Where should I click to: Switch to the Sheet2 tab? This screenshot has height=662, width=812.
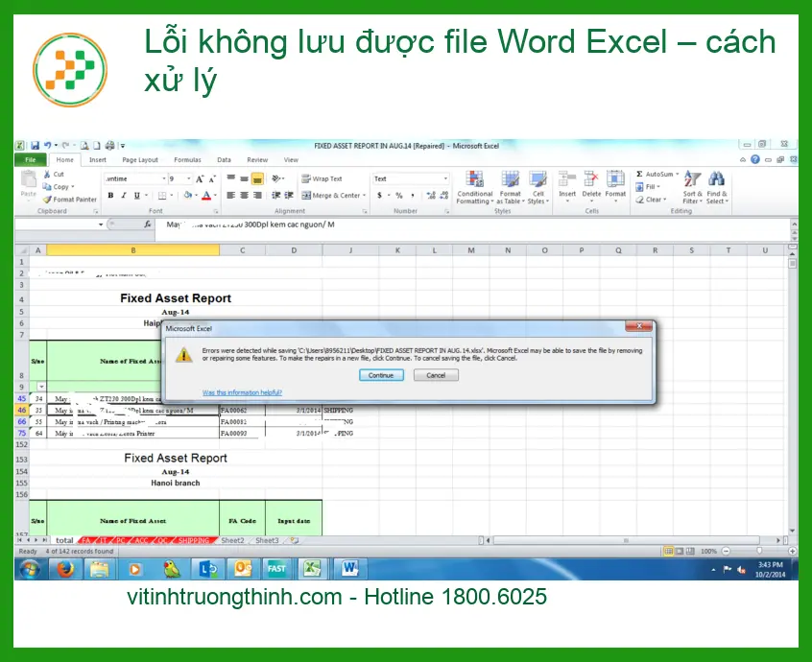click(x=232, y=540)
